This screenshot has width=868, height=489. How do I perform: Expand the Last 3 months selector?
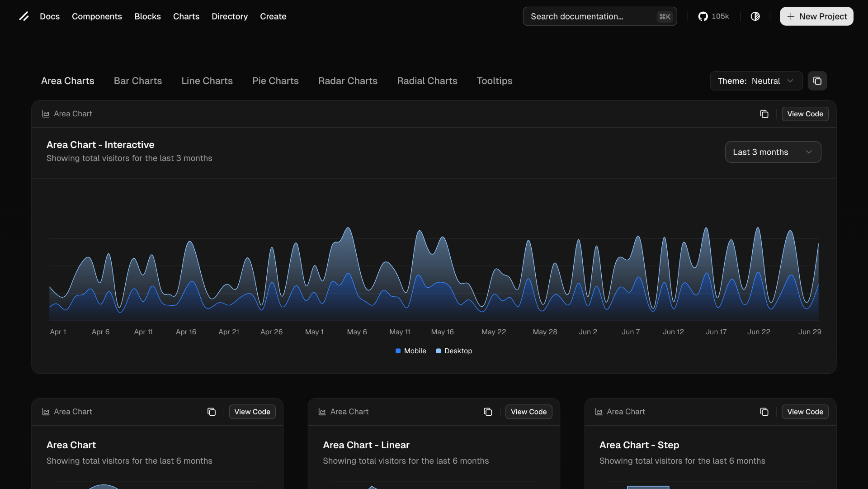773,152
